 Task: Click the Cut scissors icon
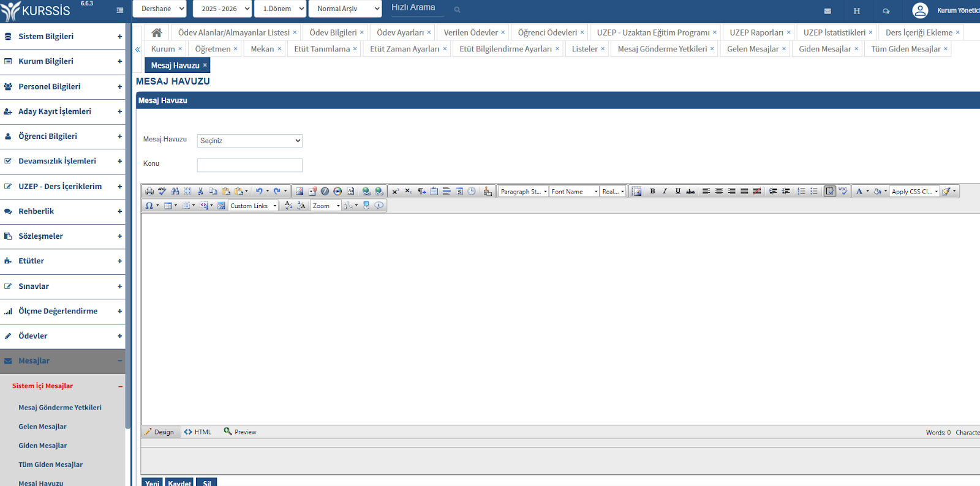coord(200,192)
